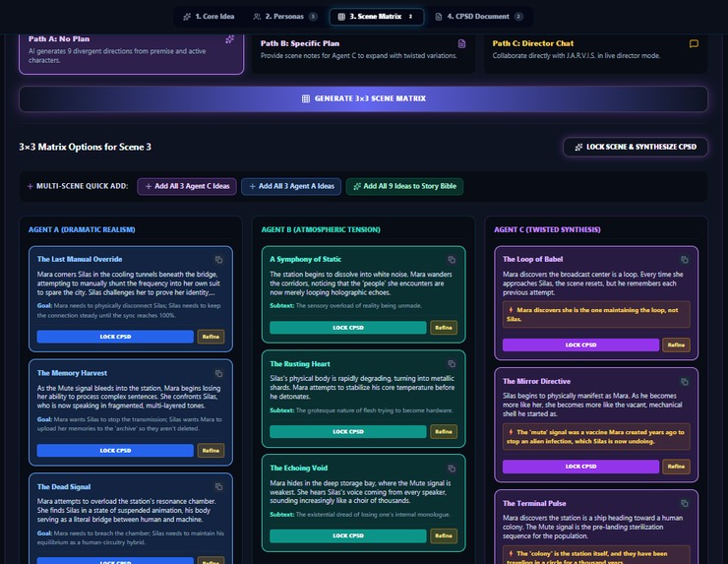
Task: Click the Agent C (Twisted Synthesis) heading
Action: click(547, 229)
